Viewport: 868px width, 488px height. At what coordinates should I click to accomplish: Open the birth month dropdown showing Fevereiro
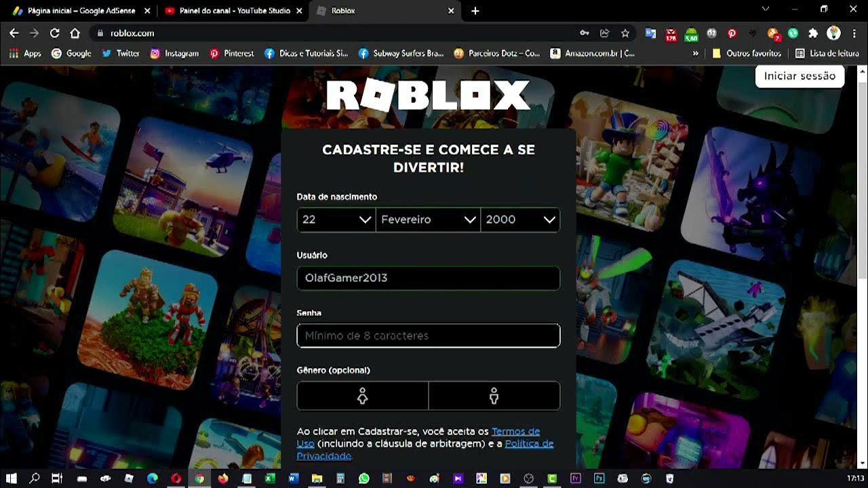click(429, 220)
